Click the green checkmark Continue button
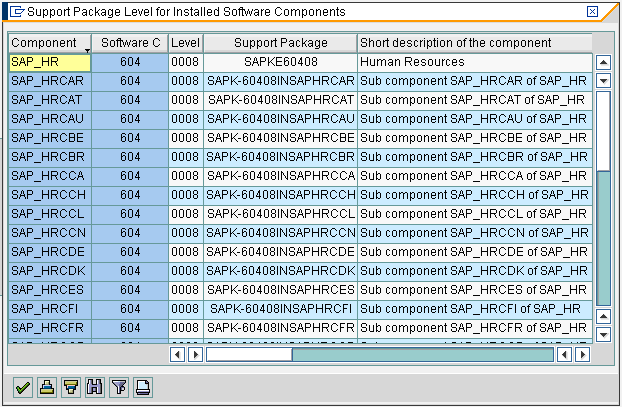 (x=22, y=387)
